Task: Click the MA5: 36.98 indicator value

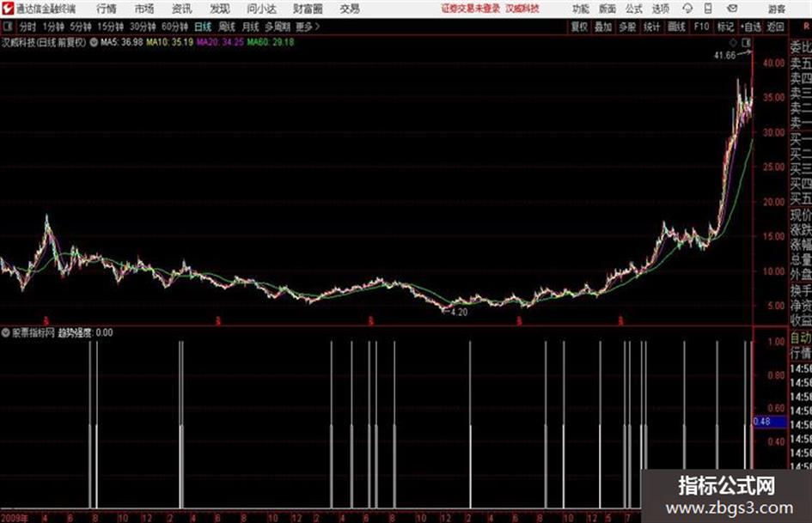Action: [x=122, y=42]
